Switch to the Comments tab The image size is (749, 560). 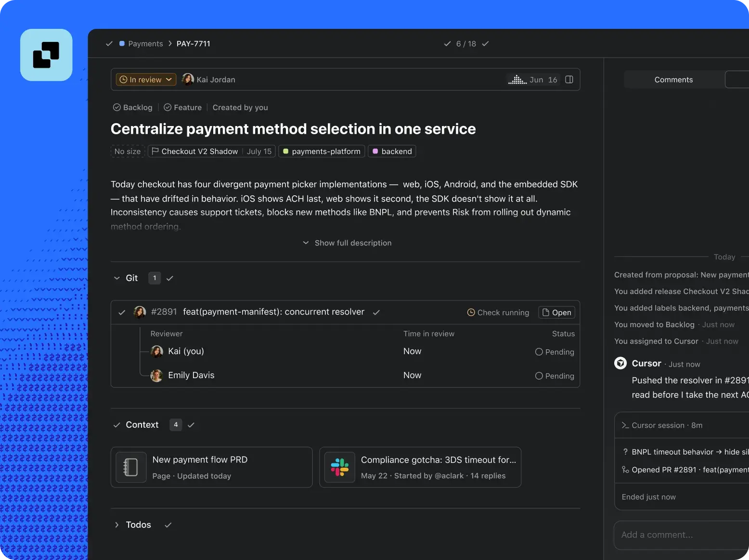click(674, 80)
